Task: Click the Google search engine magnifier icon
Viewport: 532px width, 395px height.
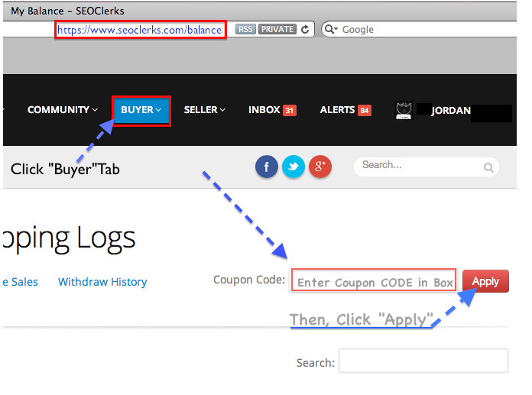Action: [x=331, y=30]
